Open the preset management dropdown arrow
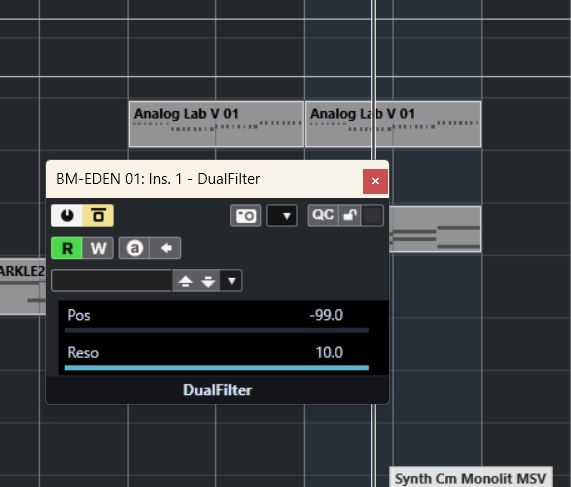Image resolution: width=571 pixels, height=487 pixels. tap(232, 281)
